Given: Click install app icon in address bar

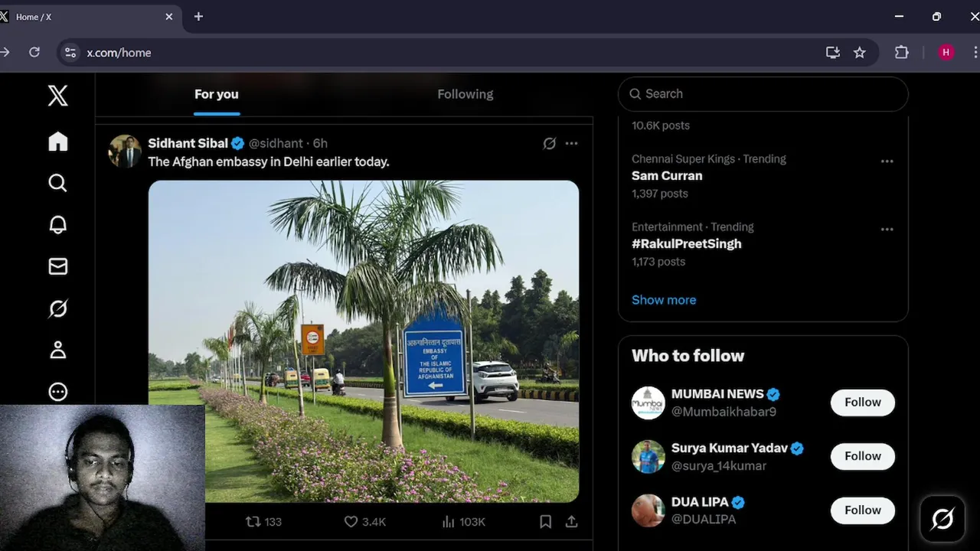Looking at the screenshot, I should [832, 52].
